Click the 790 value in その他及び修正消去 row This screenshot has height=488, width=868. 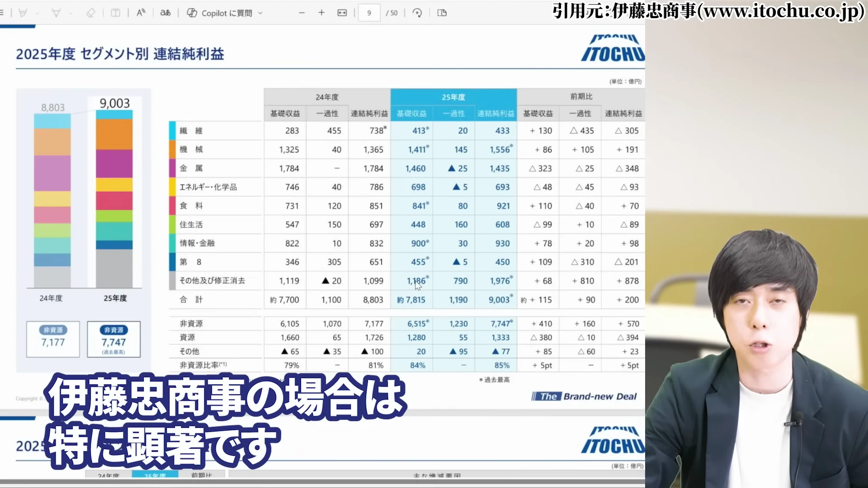(x=460, y=281)
